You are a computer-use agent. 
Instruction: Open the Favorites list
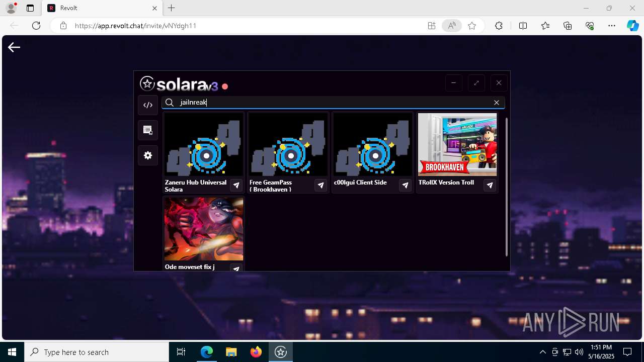pyautogui.click(x=545, y=26)
